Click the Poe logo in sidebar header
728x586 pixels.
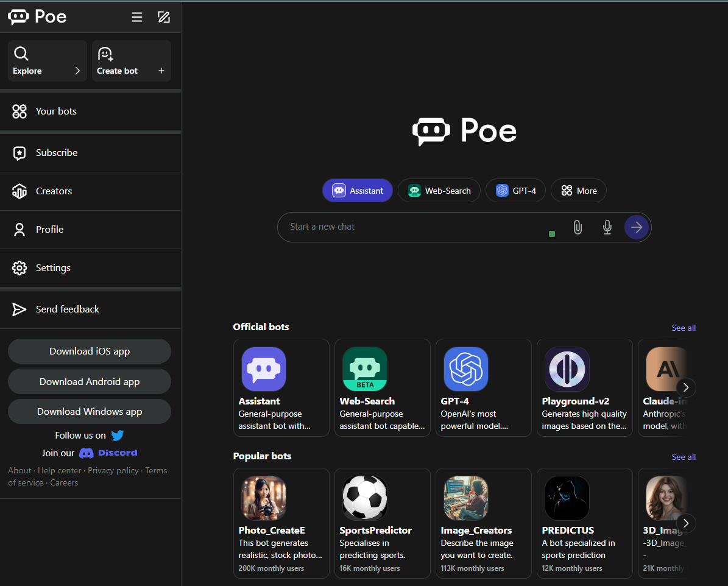37,16
